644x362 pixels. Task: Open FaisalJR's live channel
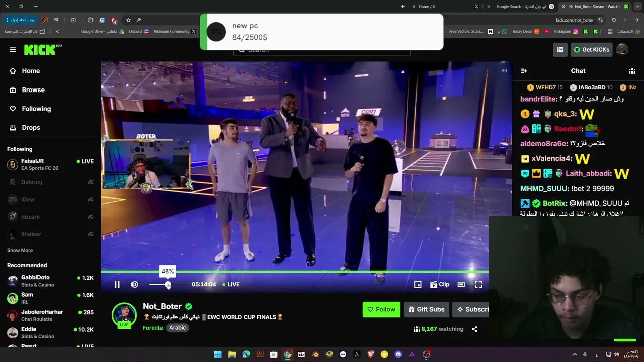[x=50, y=164]
